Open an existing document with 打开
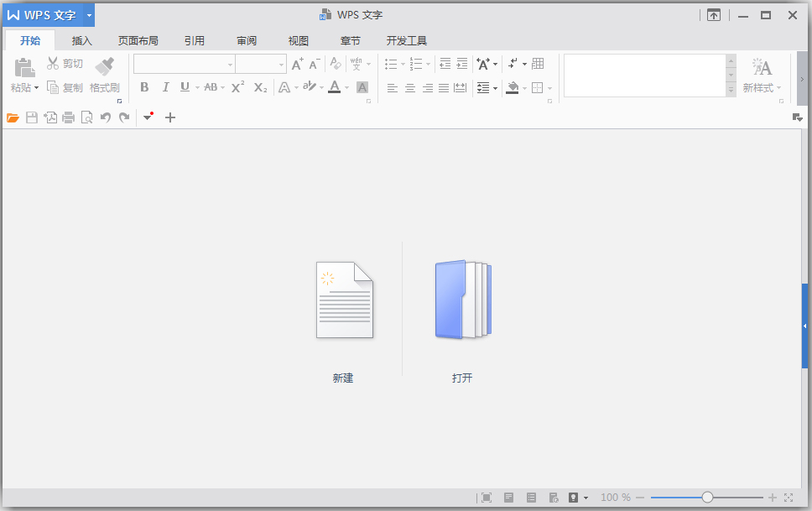The image size is (812, 511). coord(462,322)
